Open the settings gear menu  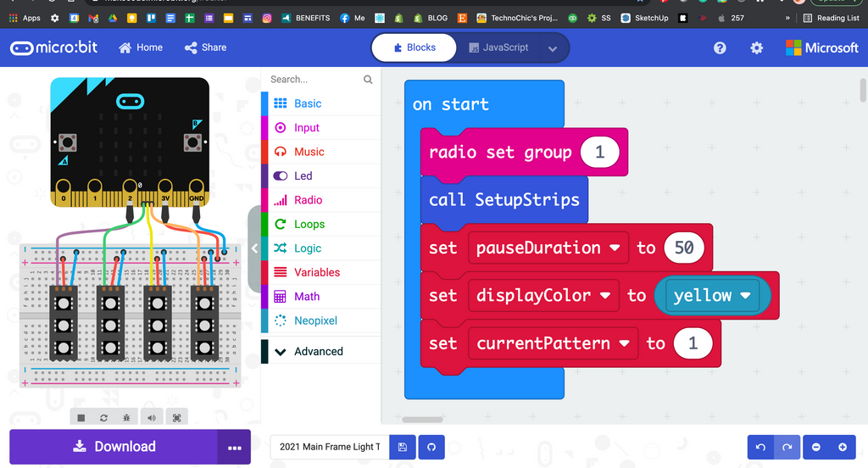click(756, 48)
